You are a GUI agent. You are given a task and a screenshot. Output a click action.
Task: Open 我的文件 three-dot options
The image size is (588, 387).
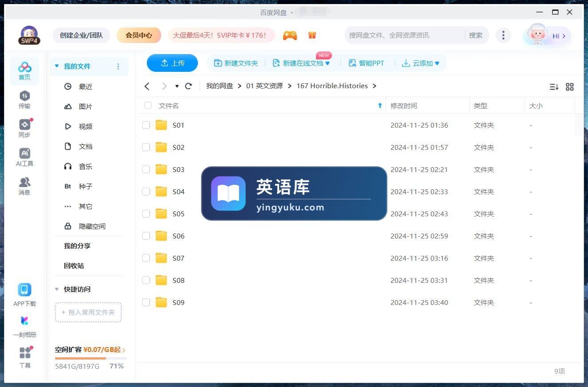coord(118,66)
